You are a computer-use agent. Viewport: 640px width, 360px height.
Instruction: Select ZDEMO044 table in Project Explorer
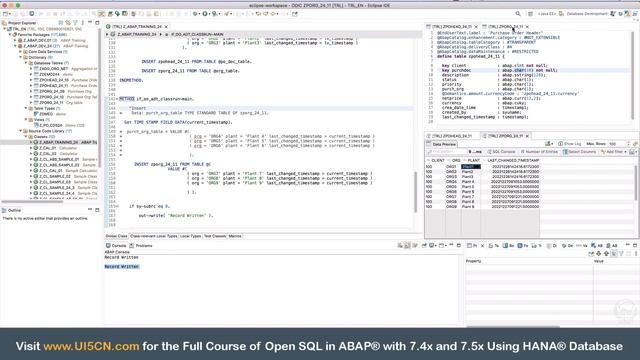[x=53, y=74]
